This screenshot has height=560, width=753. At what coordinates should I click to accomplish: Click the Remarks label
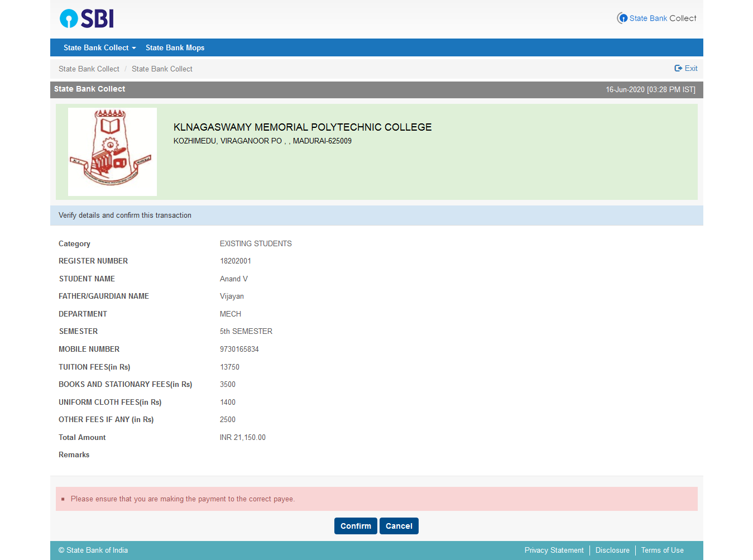click(x=74, y=454)
